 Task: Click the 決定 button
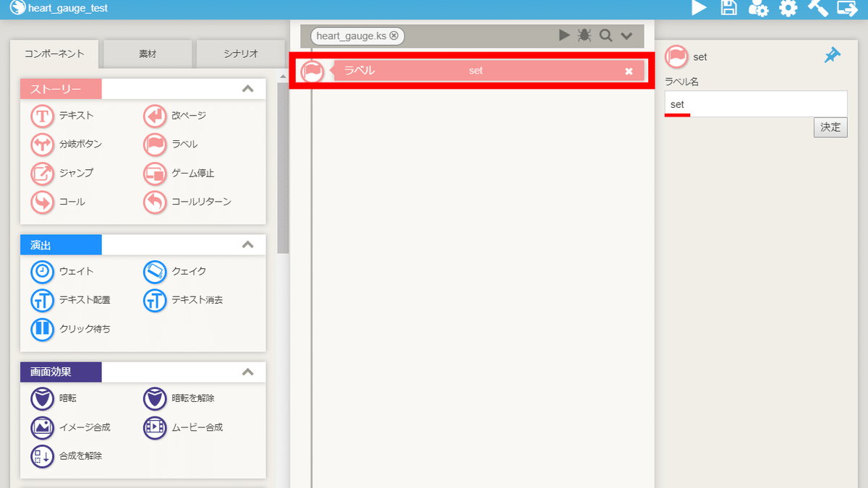click(830, 127)
